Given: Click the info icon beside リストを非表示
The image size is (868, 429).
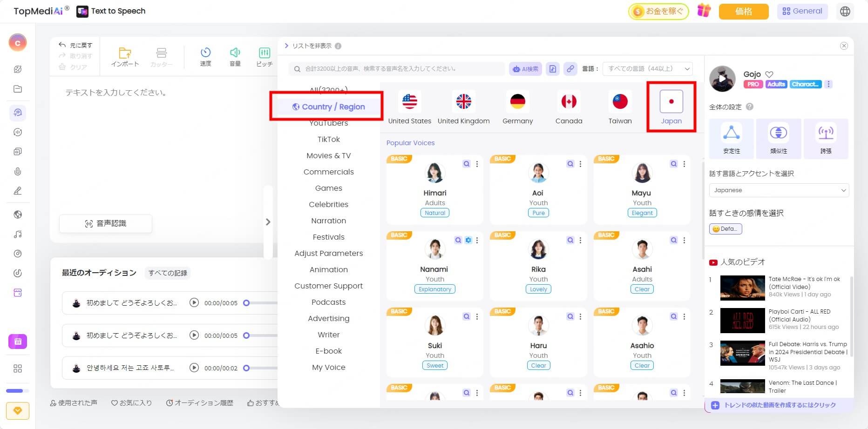Looking at the screenshot, I should point(338,46).
